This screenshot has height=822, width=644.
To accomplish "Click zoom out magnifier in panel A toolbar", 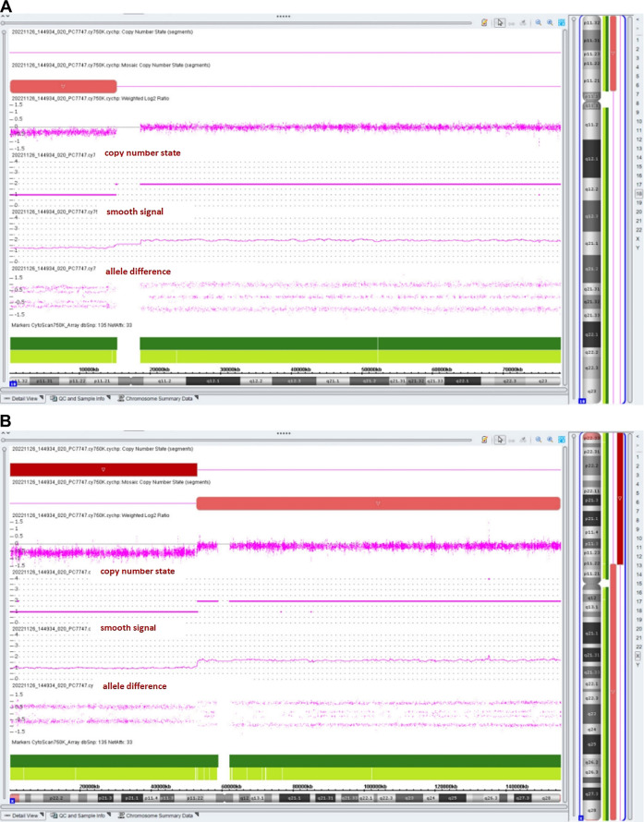I will tap(539, 22).
